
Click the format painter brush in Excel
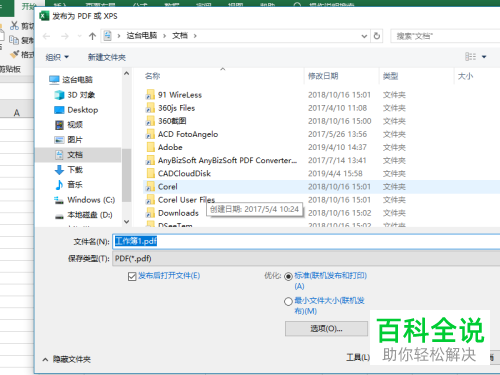(15, 54)
